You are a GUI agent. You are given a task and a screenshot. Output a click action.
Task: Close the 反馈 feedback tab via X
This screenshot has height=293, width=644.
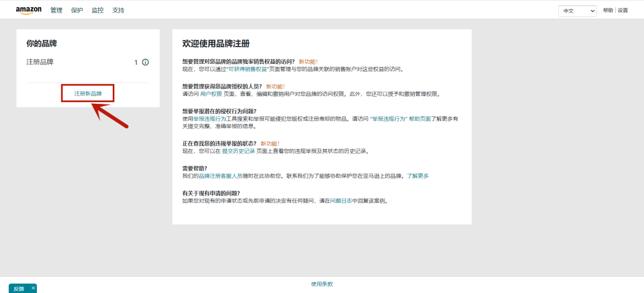coord(33,288)
